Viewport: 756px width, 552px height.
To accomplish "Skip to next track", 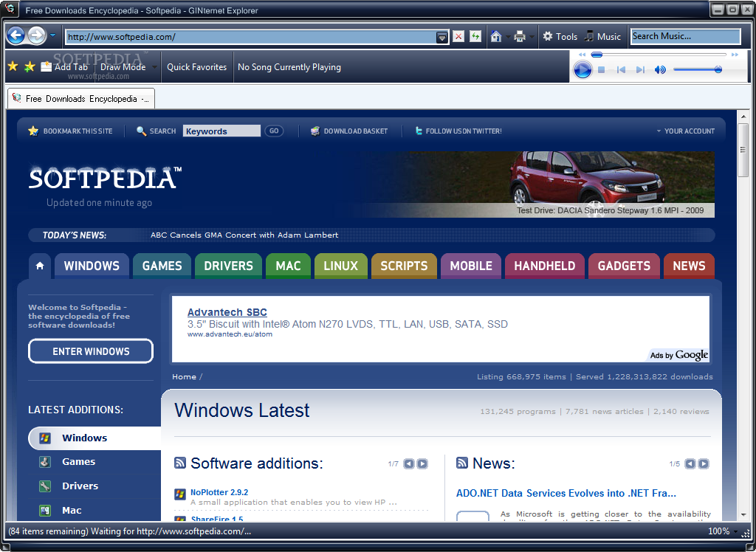I will (640, 70).
